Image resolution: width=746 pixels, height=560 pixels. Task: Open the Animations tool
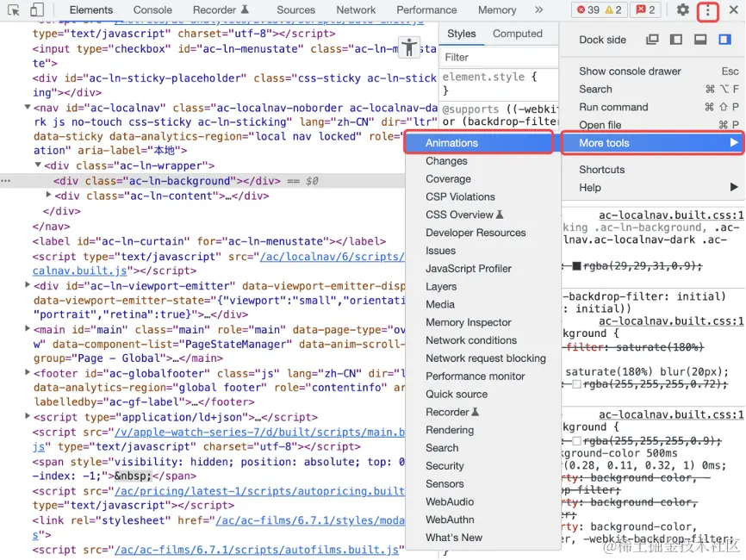click(479, 143)
